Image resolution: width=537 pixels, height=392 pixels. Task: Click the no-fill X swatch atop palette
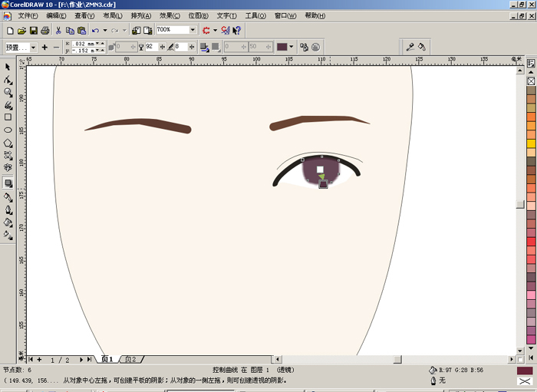tap(531, 81)
